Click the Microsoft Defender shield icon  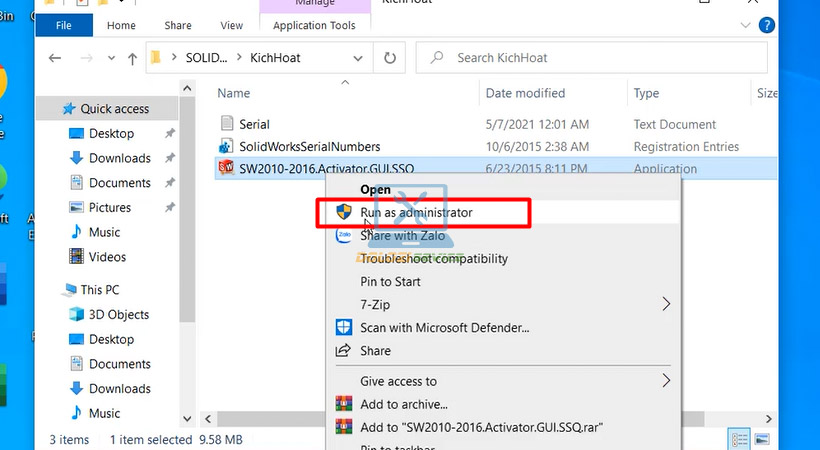click(344, 328)
